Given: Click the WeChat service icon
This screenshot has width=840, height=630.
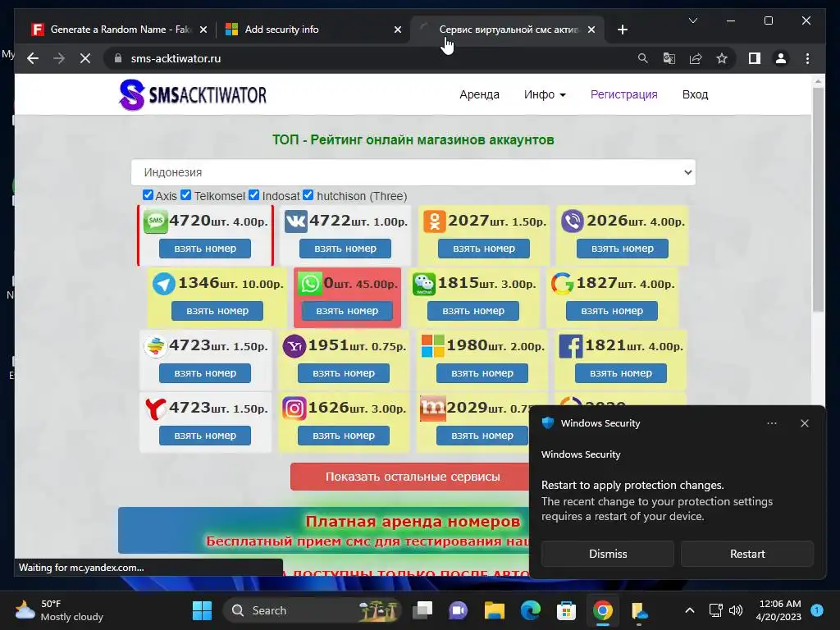Looking at the screenshot, I should (424, 283).
